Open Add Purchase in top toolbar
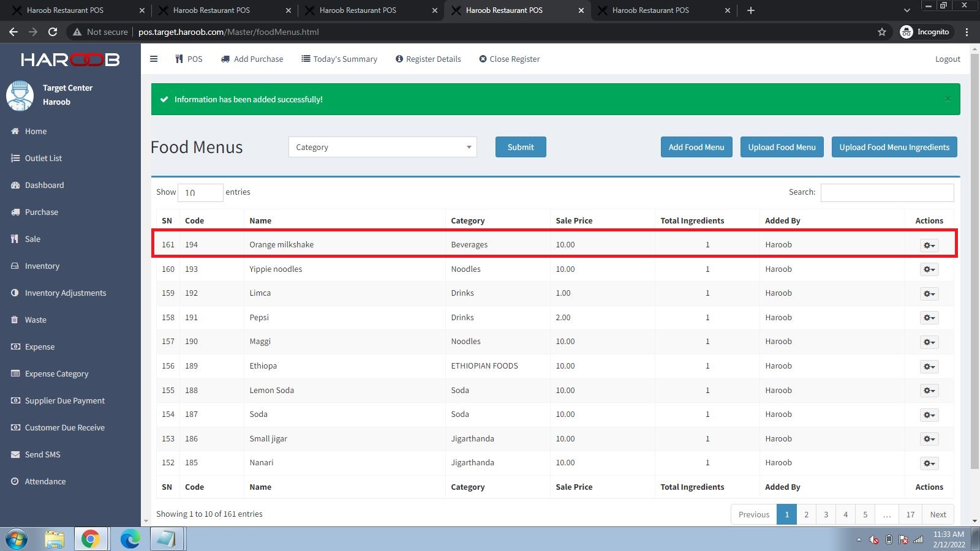 (x=252, y=59)
